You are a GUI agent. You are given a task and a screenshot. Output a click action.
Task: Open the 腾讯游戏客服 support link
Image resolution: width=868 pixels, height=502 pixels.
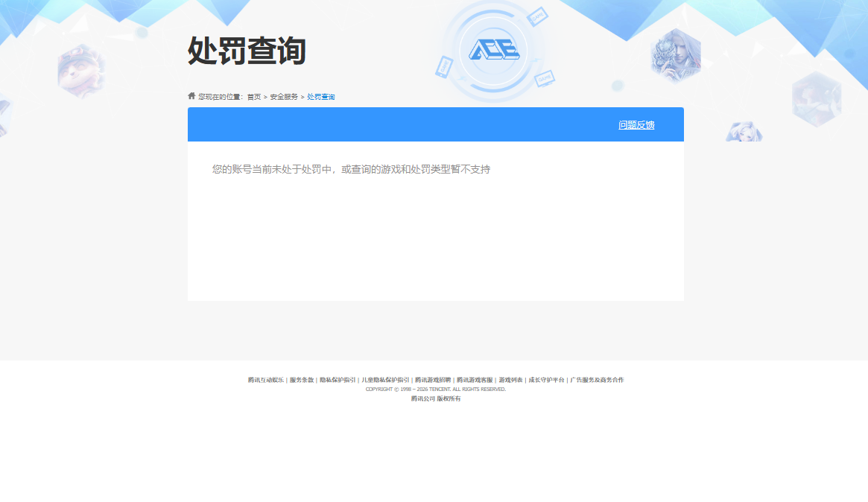click(474, 379)
